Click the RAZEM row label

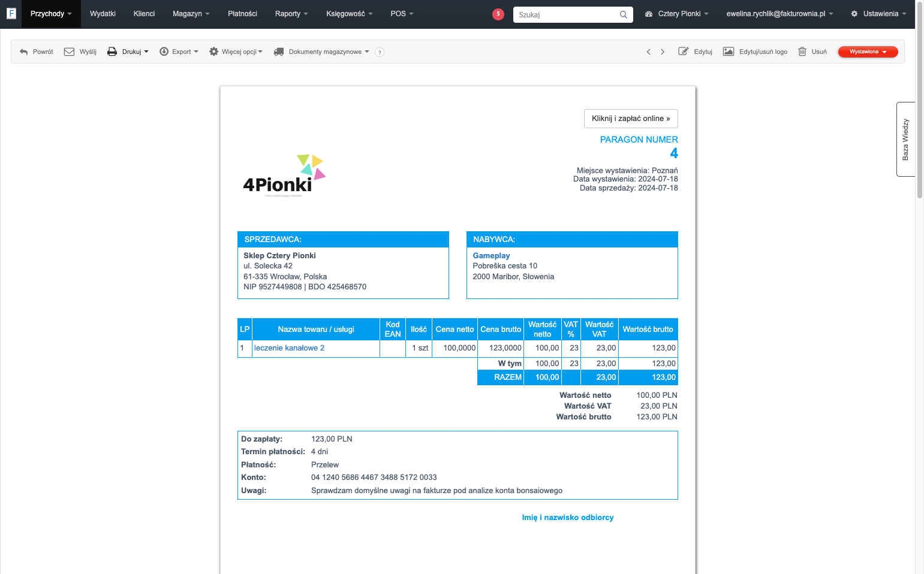(x=508, y=377)
